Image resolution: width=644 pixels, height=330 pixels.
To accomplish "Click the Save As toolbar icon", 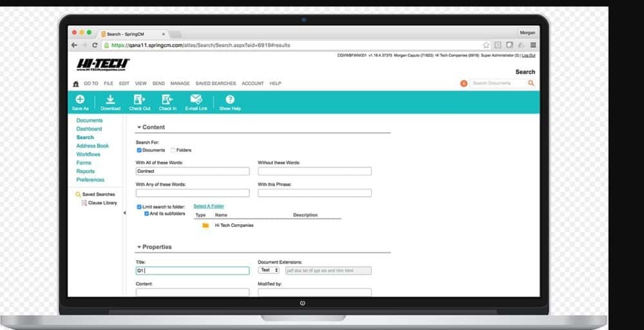I will click(80, 99).
